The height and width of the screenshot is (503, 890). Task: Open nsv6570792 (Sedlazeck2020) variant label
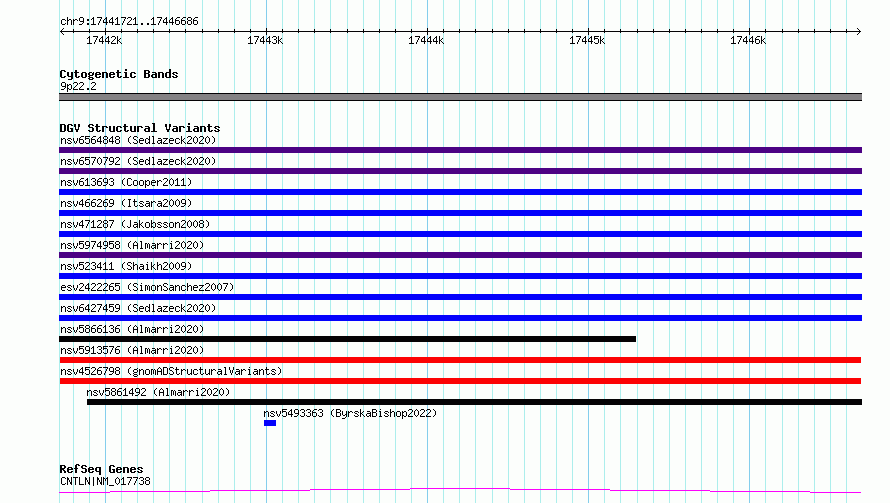138,161
